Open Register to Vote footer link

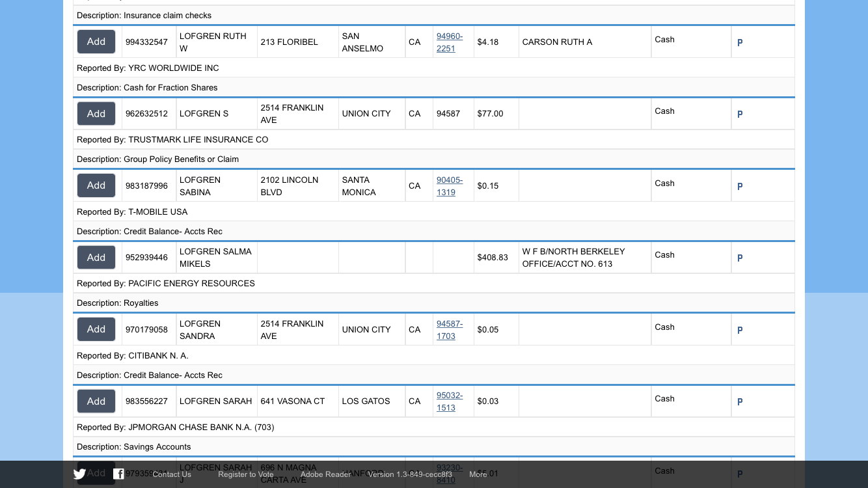click(246, 474)
